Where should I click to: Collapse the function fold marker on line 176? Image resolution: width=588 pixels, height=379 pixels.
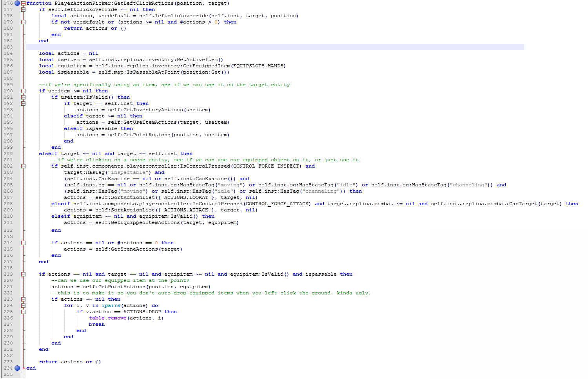(x=23, y=3)
